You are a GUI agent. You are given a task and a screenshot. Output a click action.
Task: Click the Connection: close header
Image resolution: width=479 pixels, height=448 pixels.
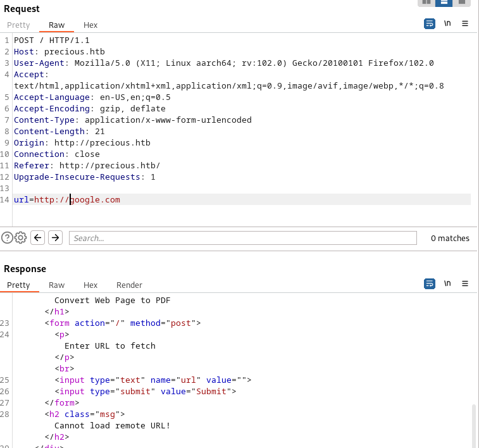click(57, 154)
